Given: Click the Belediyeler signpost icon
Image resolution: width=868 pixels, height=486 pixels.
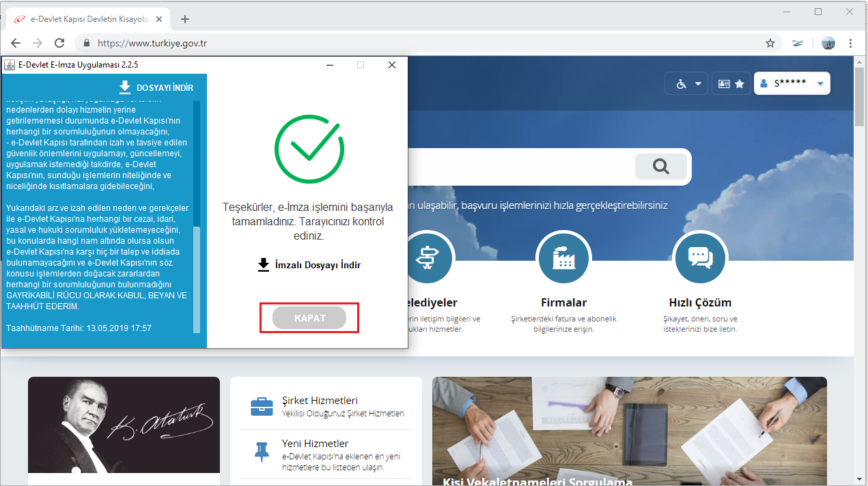Looking at the screenshot, I should pos(428,258).
